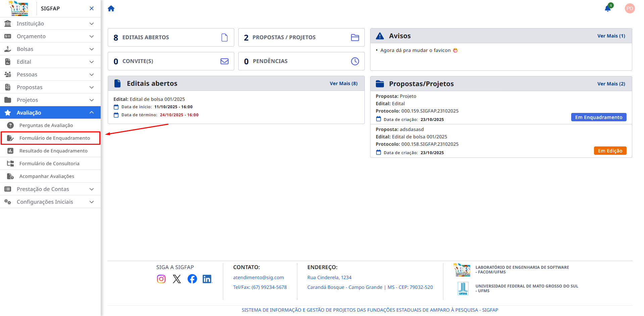Click the document icon on EDITAIS ABERTOS card
Screen dimensions: 644x316
pyautogui.click(x=224, y=37)
